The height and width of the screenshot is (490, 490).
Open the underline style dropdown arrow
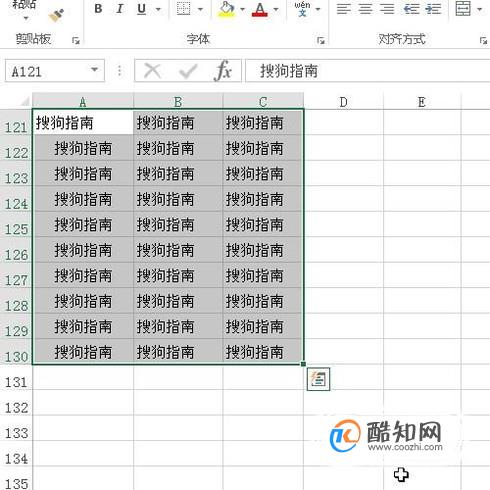[x=158, y=9]
